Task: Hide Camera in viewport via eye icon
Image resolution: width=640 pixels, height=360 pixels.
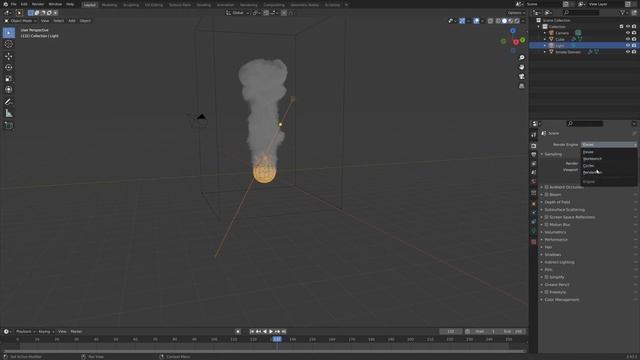Action: (x=628, y=33)
